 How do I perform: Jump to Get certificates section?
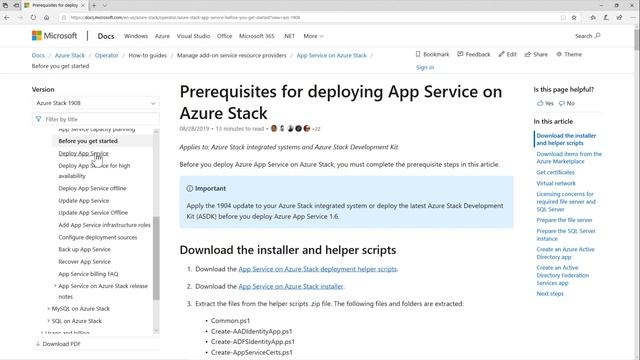pyautogui.click(x=555, y=172)
